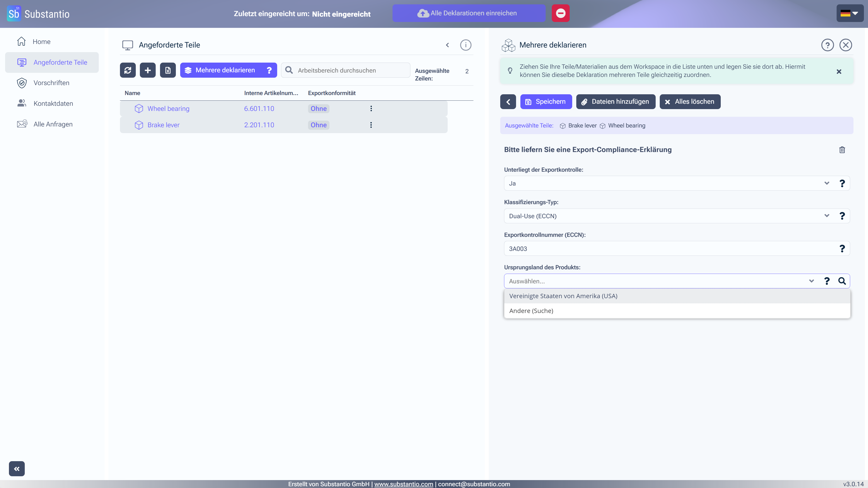Open Vorschriften in the sidebar

[51, 83]
